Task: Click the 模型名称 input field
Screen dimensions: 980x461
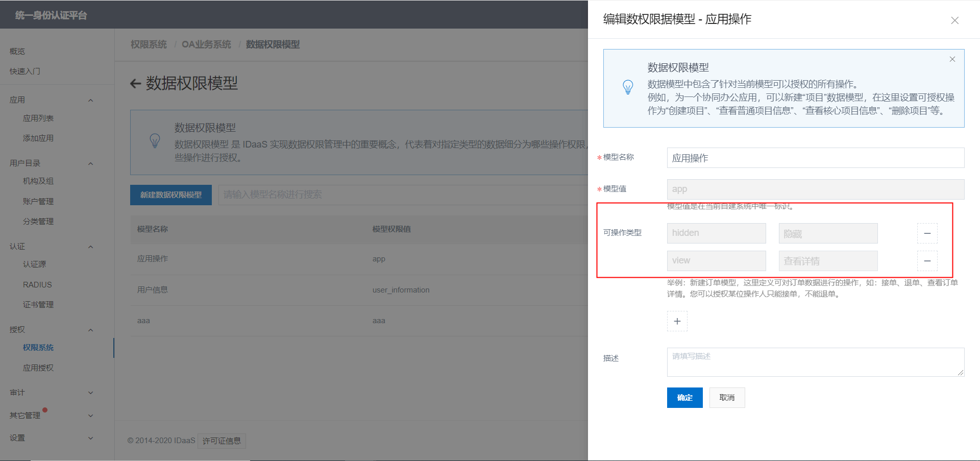Action: (x=815, y=158)
